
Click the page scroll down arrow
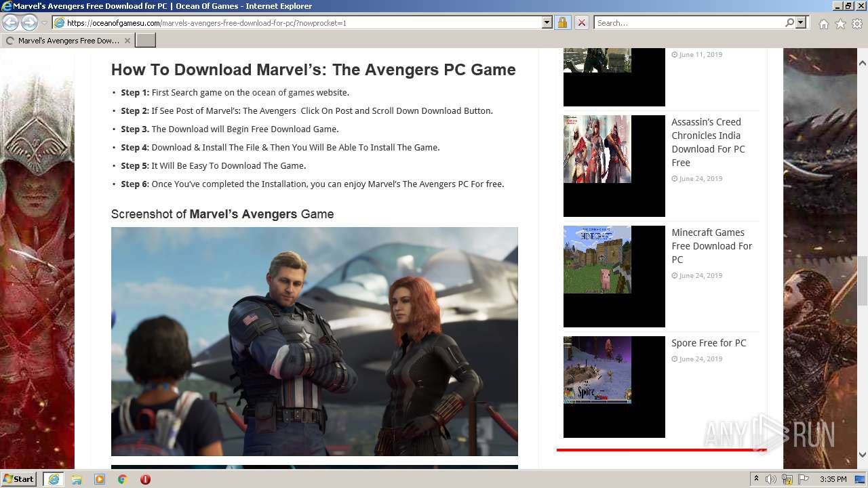pyautogui.click(x=862, y=455)
